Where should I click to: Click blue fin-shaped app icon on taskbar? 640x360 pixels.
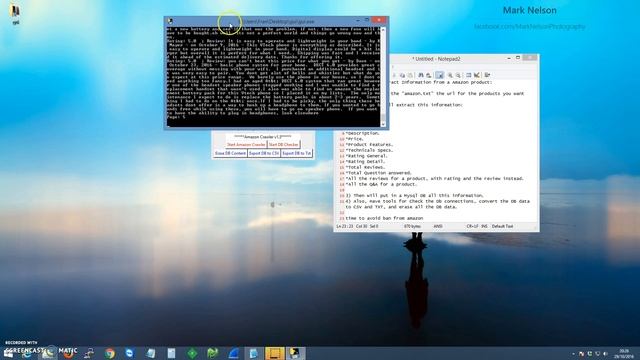(233, 353)
